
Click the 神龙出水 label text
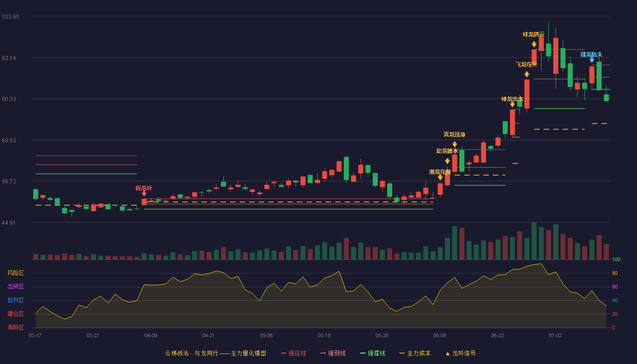tap(512, 99)
